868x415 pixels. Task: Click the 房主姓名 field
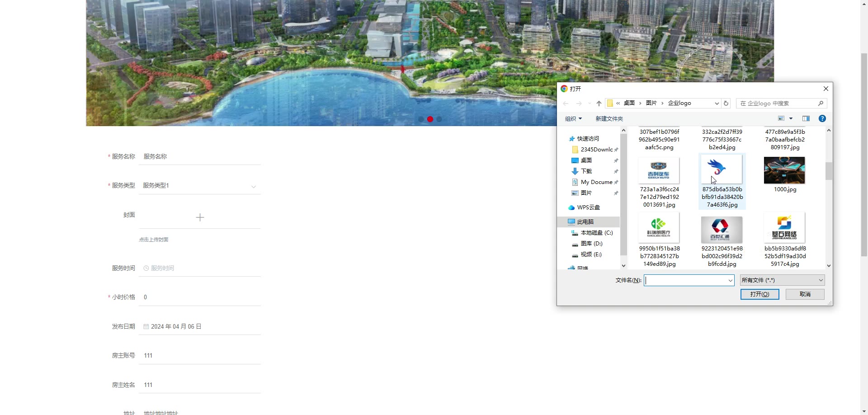tap(199, 385)
